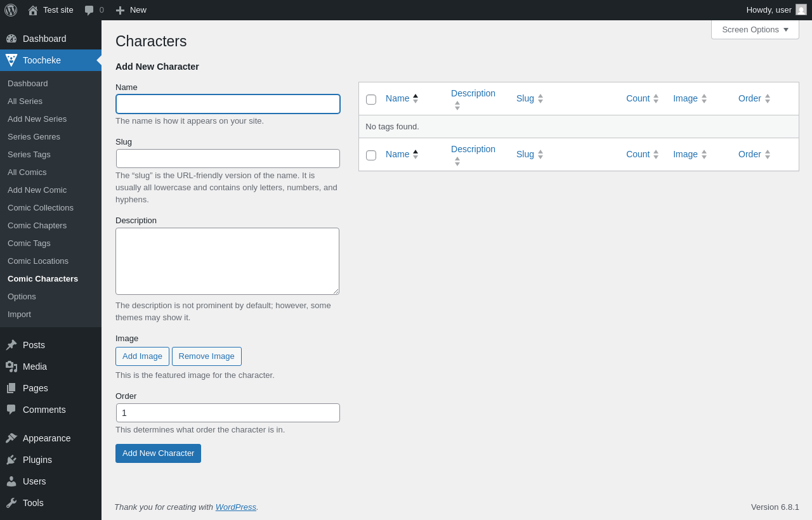Click sort arrows beside Order in table header
Viewport: 812px width, 520px height.
(x=768, y=98)
